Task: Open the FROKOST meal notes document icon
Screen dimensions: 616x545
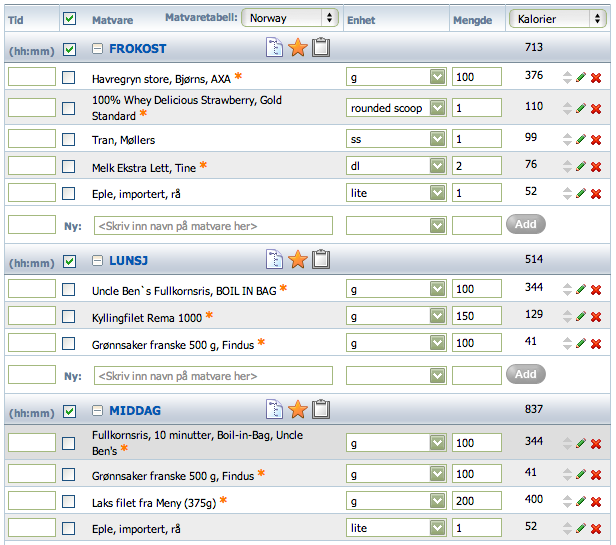Action: pos(274,48)
